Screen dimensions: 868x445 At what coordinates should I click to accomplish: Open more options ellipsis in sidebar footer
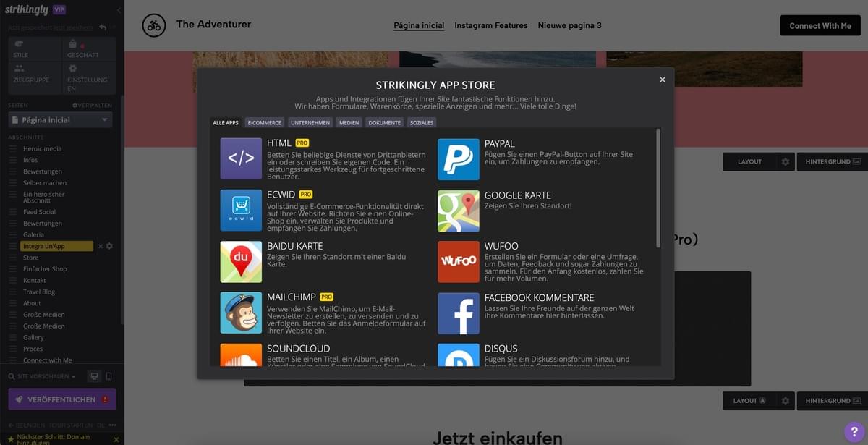(112, 425)
